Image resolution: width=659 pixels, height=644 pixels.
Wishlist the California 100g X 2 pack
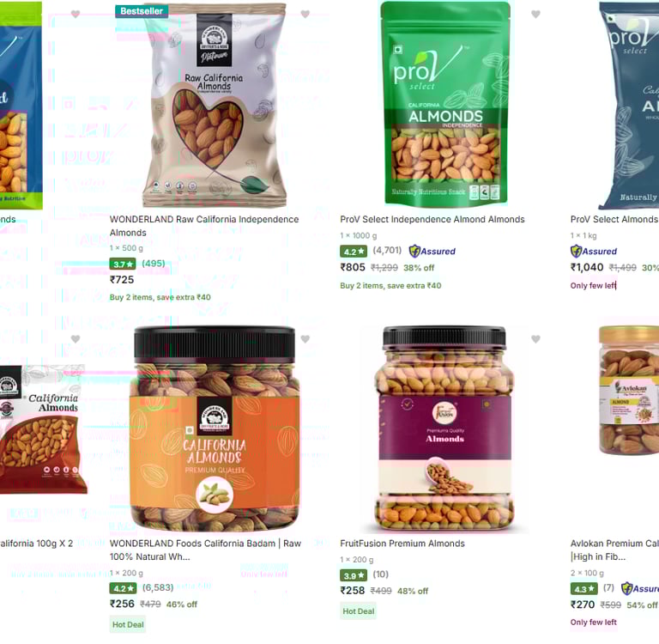[76, 338]
